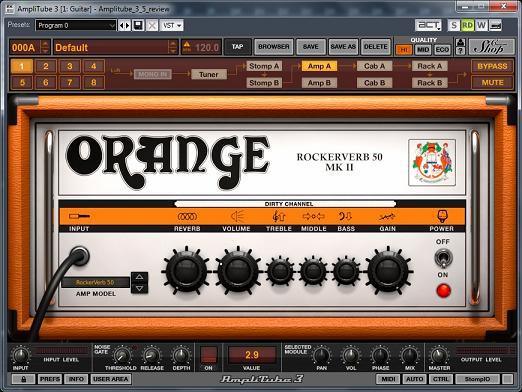Select previous amp model with up arrow
This screenshot has width=522, height=392.
tap(139, 277)
